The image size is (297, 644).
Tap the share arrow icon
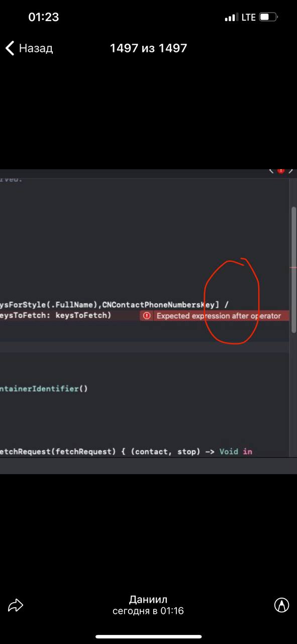click(16, 605)
